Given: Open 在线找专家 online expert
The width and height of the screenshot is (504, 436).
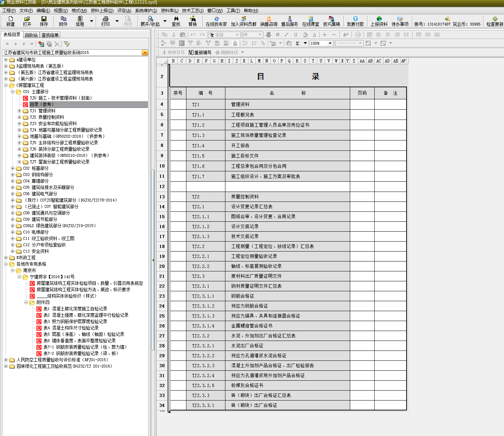Looking at the screenshot, I should pyautogui.click(x=216, y=21).
